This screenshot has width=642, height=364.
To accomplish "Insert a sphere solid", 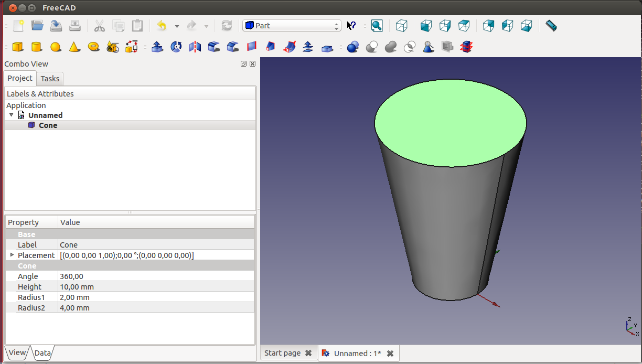I will click(x=56, y=47).
